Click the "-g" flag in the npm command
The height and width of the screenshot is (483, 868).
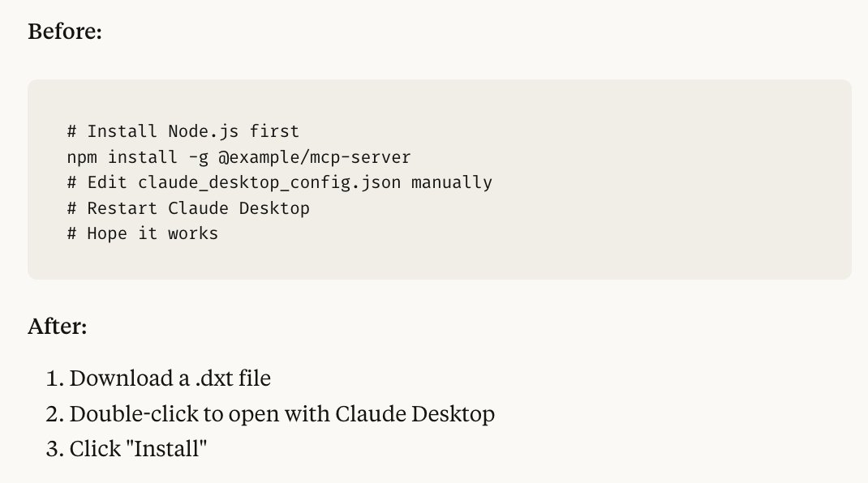pos(198,158)
